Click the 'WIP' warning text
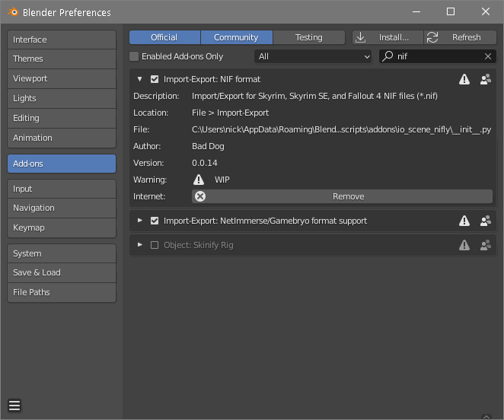 (222, 180)
